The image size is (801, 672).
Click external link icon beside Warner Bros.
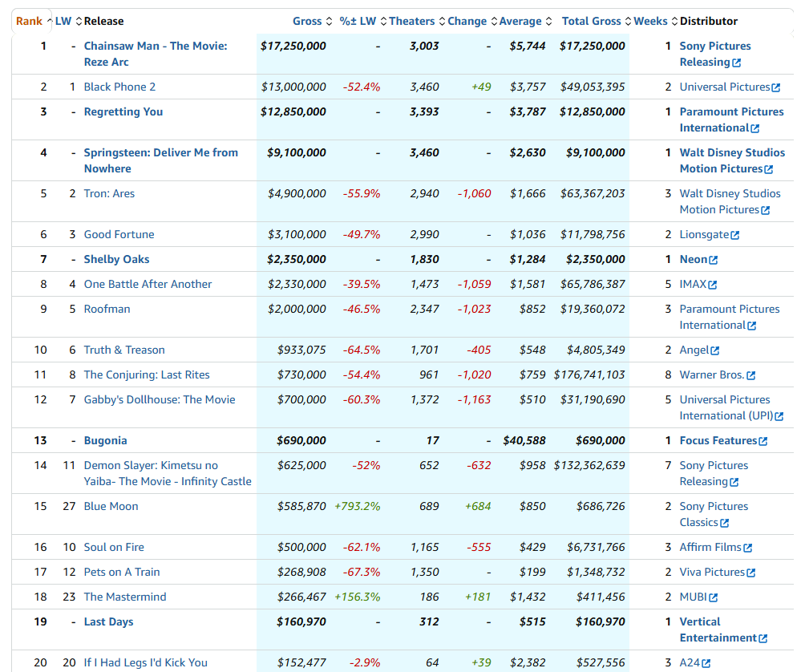pos(750,375)
